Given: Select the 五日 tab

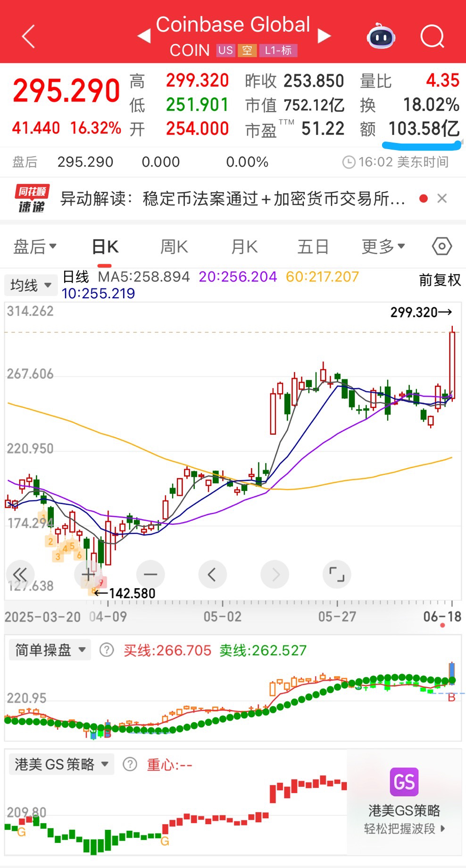Looking at the screenshot, I should (313, 246).
